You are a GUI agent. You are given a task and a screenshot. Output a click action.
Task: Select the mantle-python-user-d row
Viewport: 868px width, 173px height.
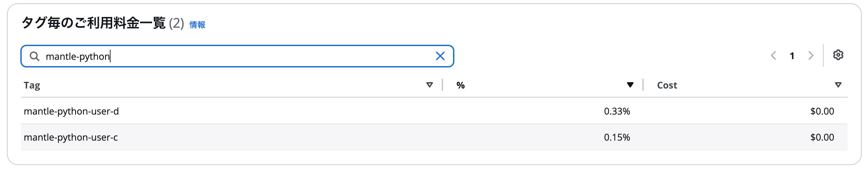434,111
